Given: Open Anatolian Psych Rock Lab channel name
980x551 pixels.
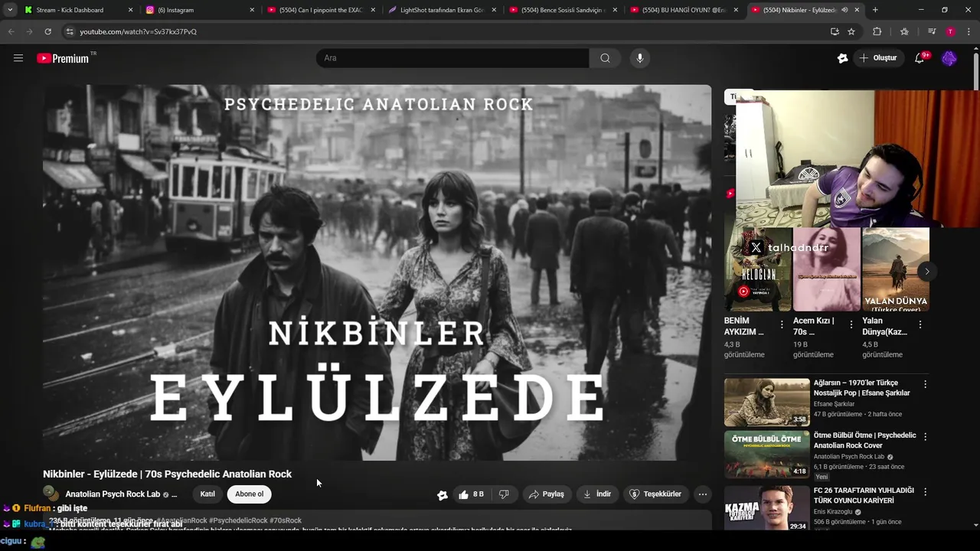Looking at the screenshot, I should tap(113, 494).
